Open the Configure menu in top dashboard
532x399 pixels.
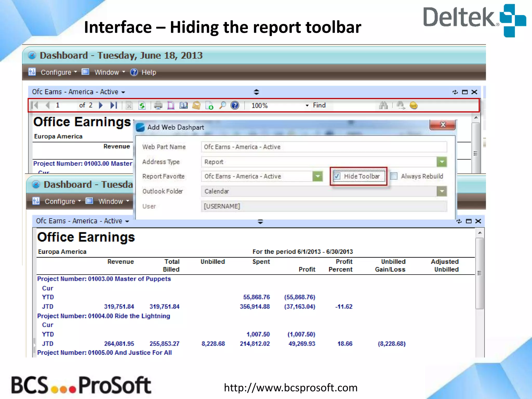59,72
